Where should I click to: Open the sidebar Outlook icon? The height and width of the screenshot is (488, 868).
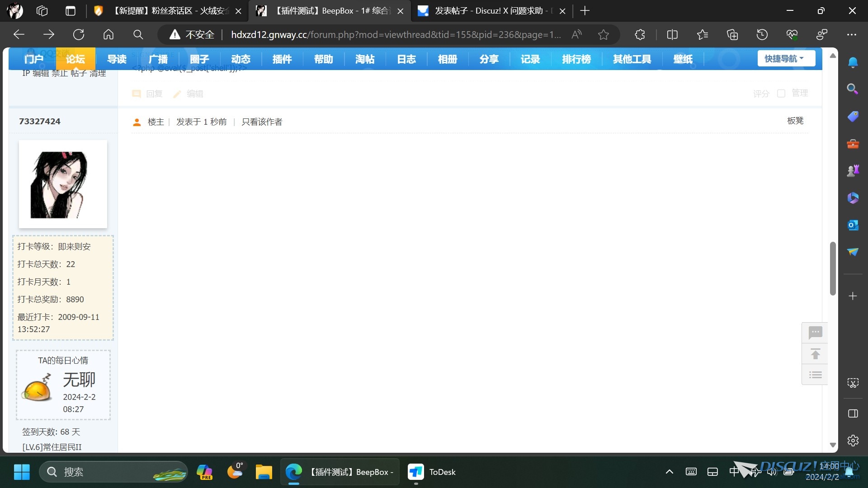tap(853, 225)
